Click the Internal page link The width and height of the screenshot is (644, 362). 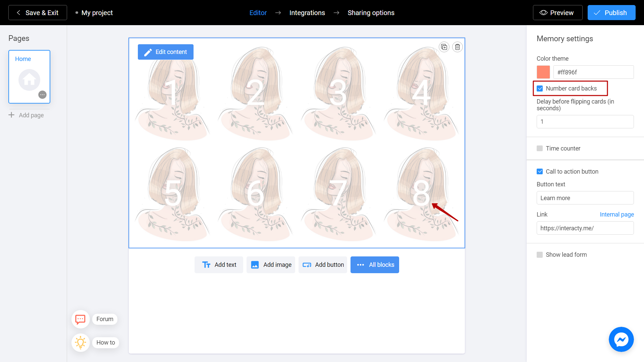(x=616, y=215)
